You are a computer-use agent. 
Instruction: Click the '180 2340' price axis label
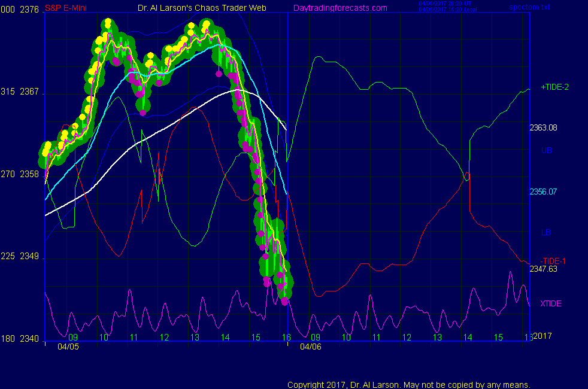coord(20,339)
